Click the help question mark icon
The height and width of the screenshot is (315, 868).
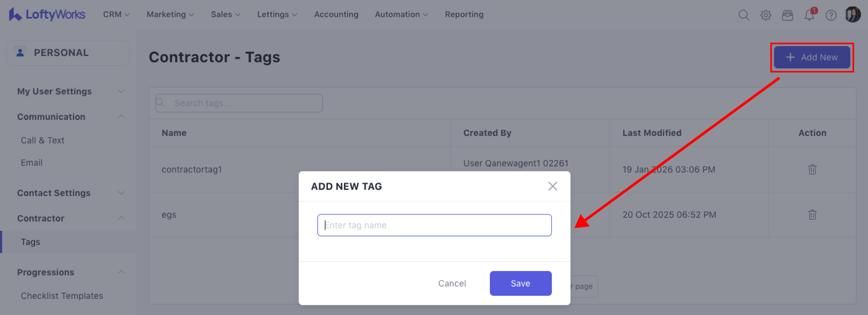[831, 15]
